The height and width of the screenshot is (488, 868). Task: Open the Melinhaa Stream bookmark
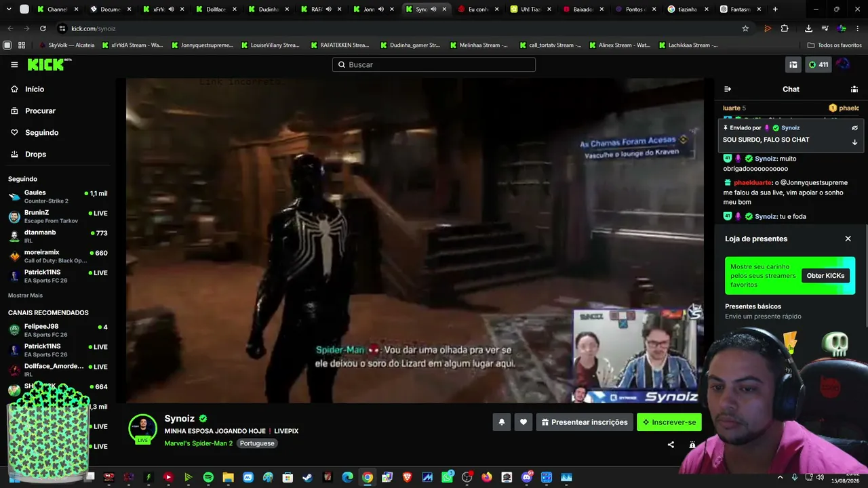[x=479, y=45]
